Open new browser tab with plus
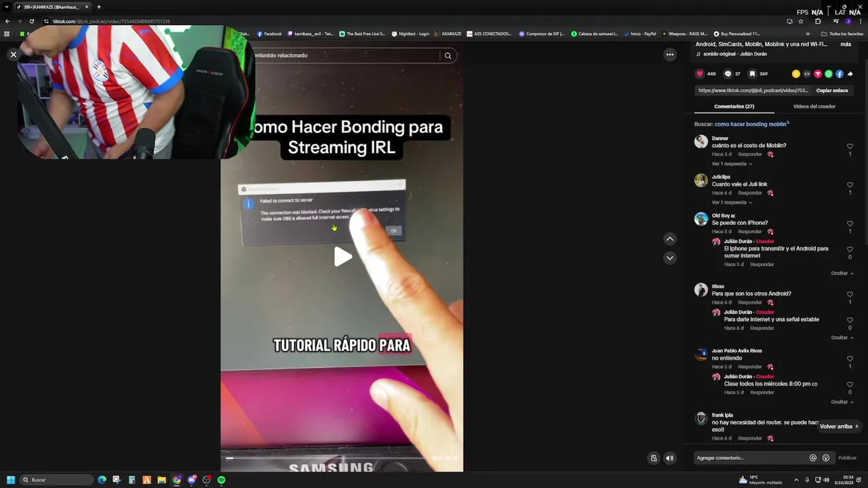868x488 pixels. coord(98,7)
